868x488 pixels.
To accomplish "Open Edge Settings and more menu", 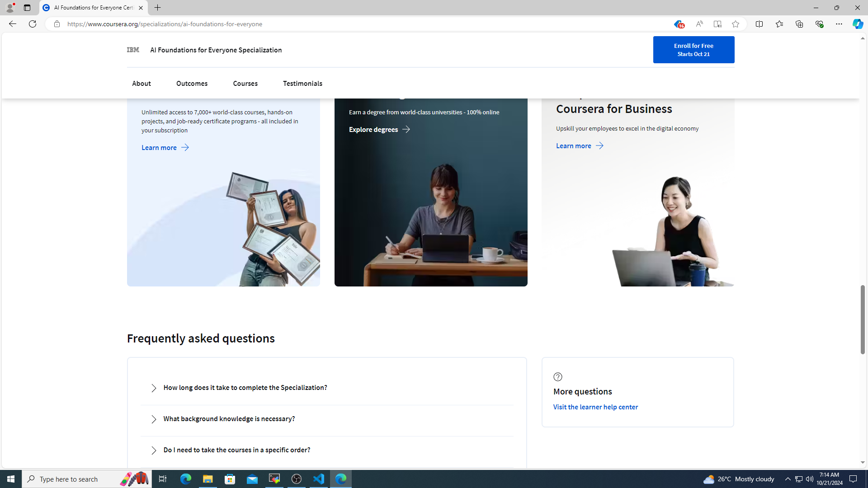I will (x=839, y=24).
